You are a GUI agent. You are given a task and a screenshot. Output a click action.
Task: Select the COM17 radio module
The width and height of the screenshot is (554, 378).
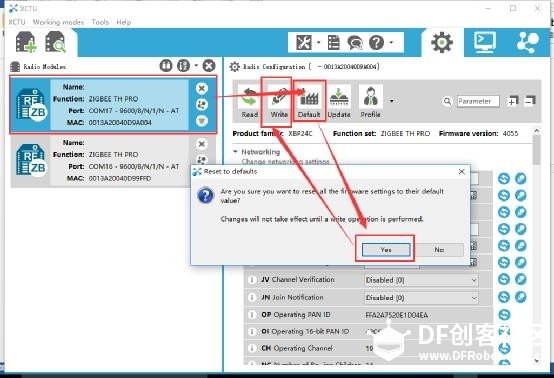tap(113, 105)
